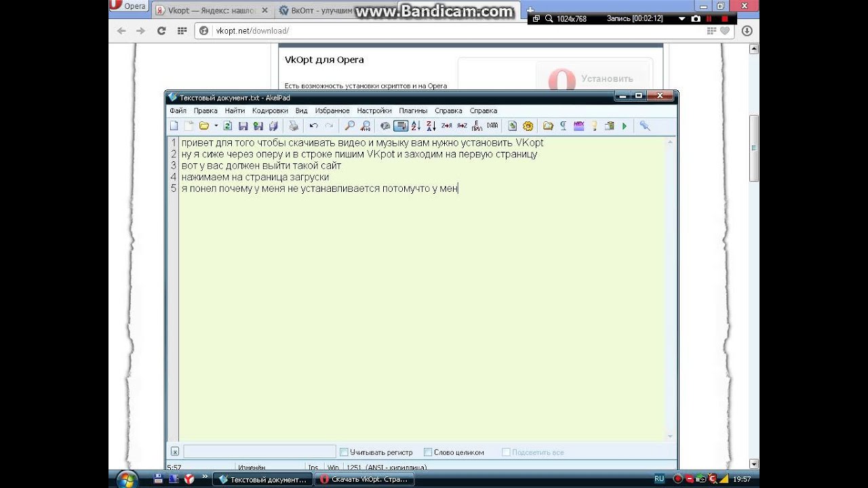The width and height of the screenshot is (868, 488).
Task: Click the AkelPad editor scroll up arrow
Action: pyautogui.click(x=671, y=142)
